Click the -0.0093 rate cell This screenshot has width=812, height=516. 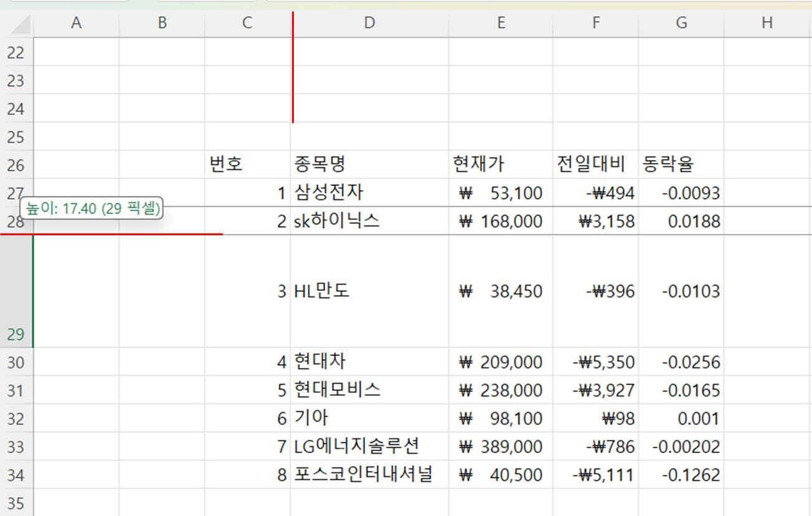(681, 192)
